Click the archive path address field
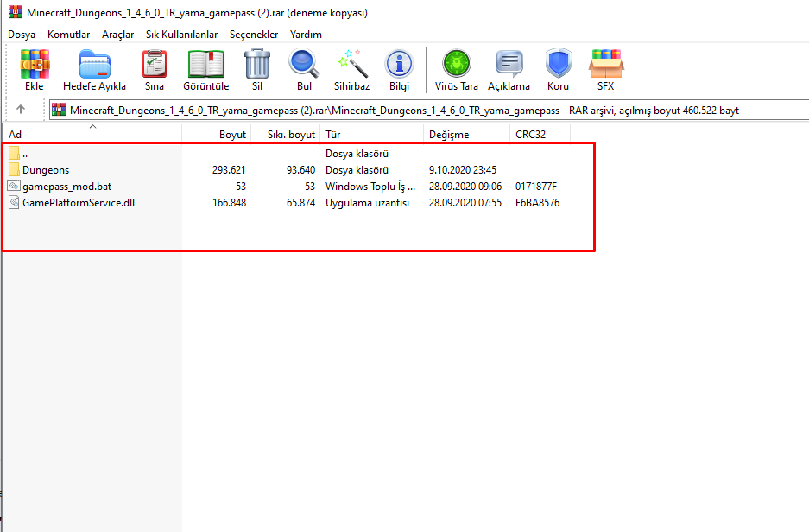The image size is (809, 532). click(429, 110)
